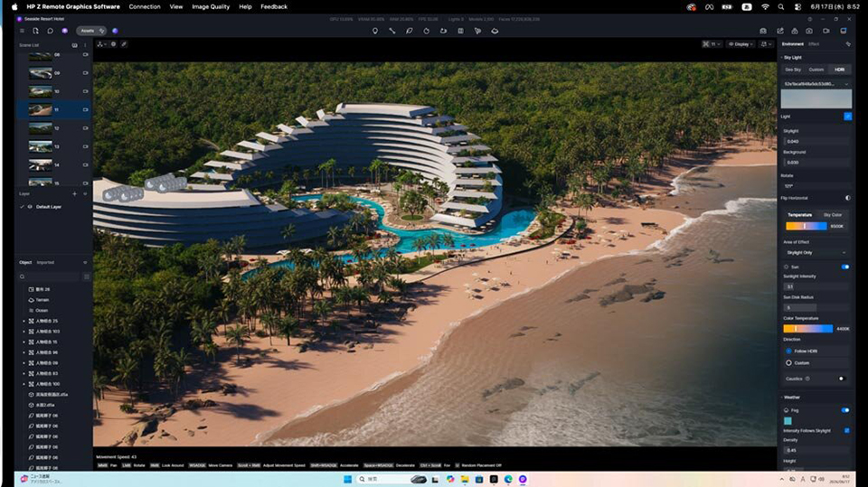
Task: Select the HDRI sky light button
Action: click(839, 70)
